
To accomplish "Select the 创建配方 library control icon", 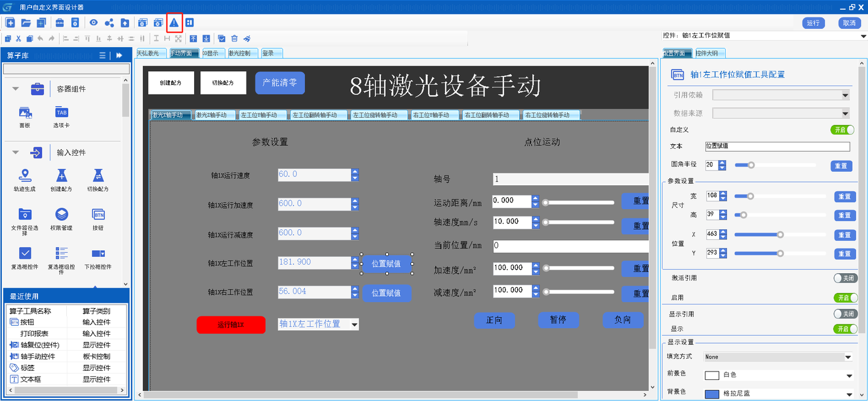I will [x=61, y=180].
